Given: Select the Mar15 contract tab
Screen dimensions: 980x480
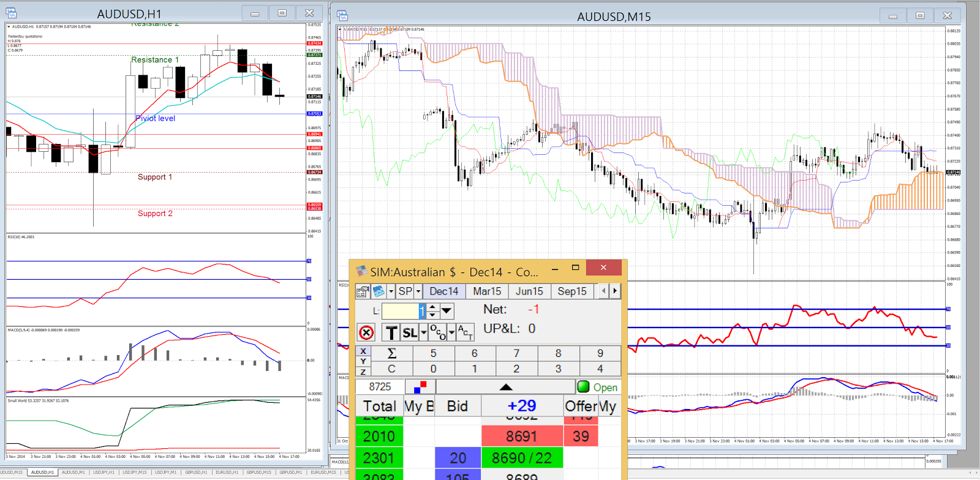Looking at the screenshot, I should (487, 291).
